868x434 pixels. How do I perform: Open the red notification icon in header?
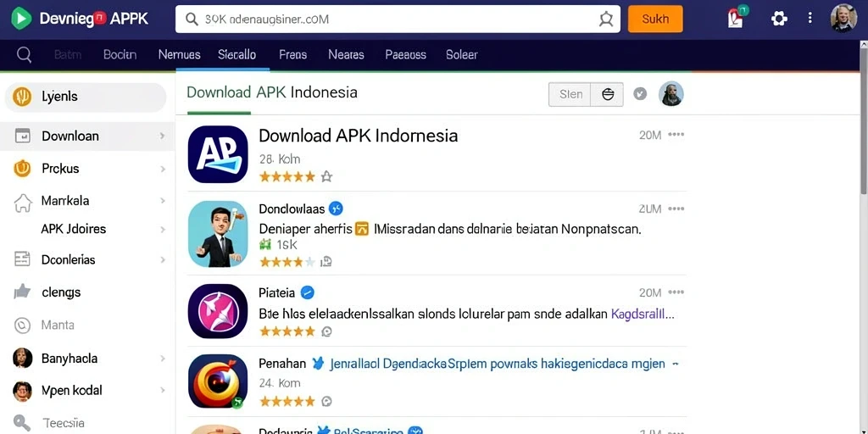pyautogui.click(x=737, y=18)
